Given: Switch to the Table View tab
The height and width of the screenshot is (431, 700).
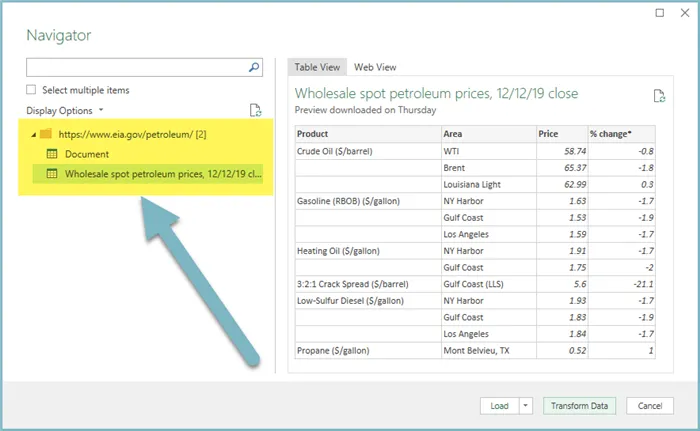Looking at the screenshot, I should (317, 67).
